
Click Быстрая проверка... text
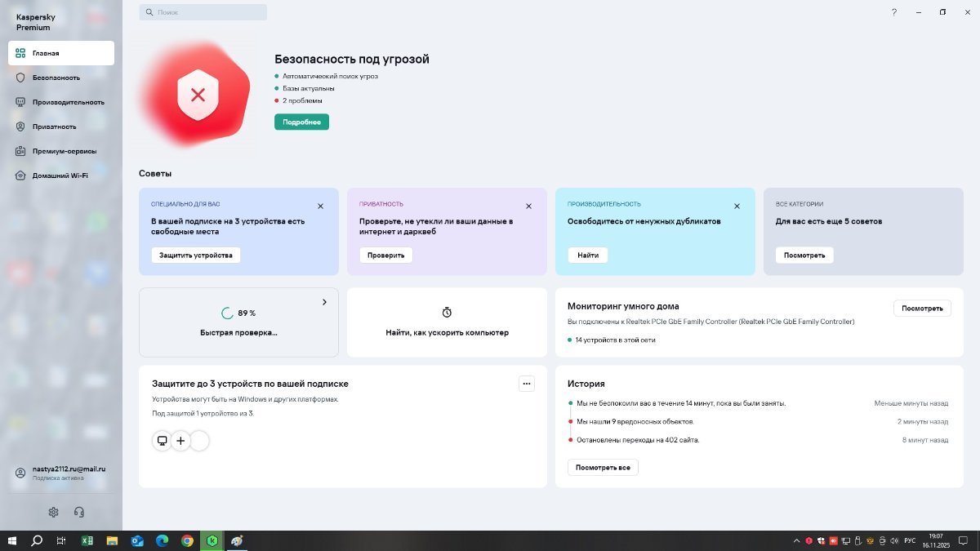coord(238,333)
